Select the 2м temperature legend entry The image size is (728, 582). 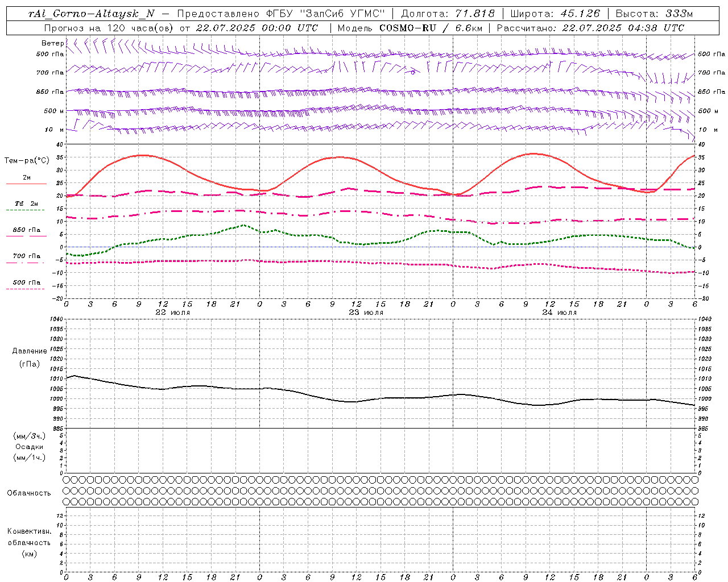(x=27, y=177)
